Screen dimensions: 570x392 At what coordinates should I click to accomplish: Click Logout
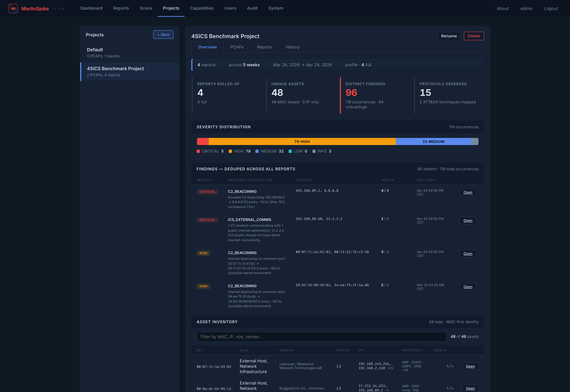coord(551,8)
